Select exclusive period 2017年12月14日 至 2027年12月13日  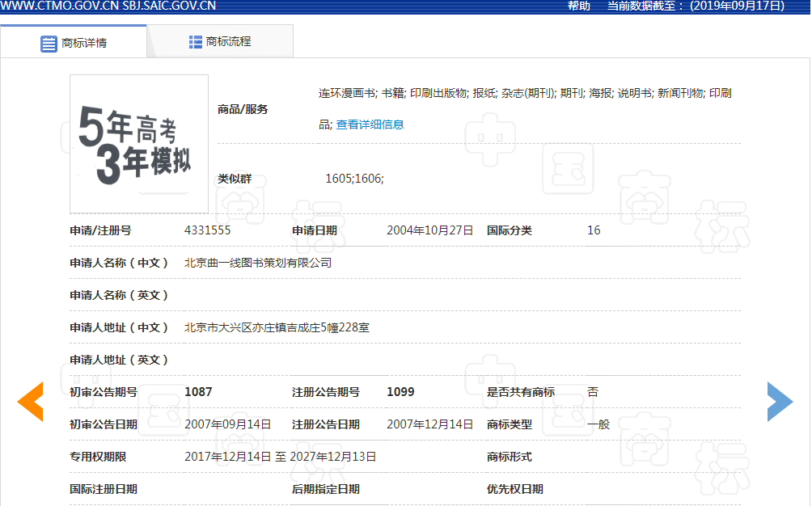coord(280,457)
